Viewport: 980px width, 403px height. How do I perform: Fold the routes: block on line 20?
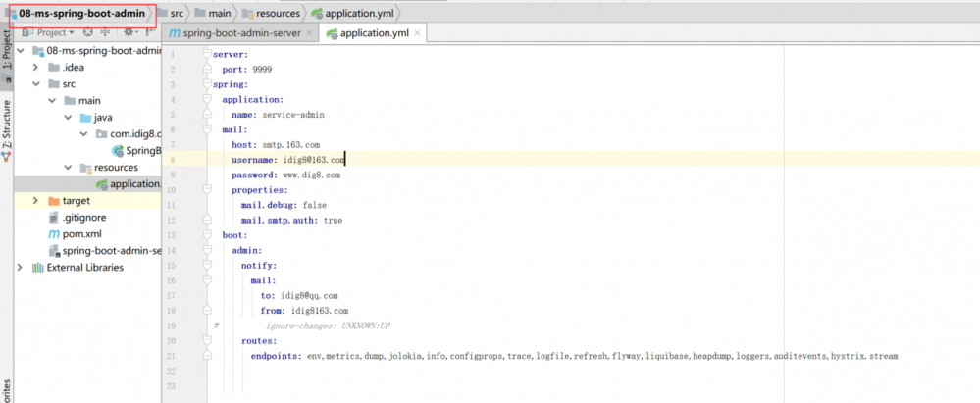pyautogui.click(x=208, y=341)
